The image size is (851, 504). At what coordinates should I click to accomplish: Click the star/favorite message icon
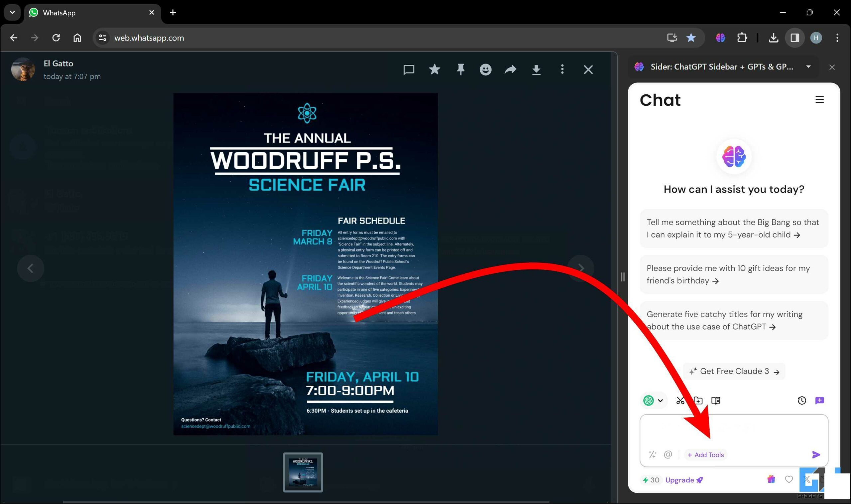434,69
